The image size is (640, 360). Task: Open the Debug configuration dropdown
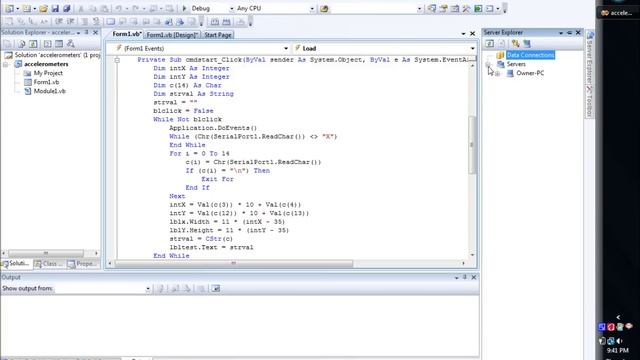[x=231, y=9]
